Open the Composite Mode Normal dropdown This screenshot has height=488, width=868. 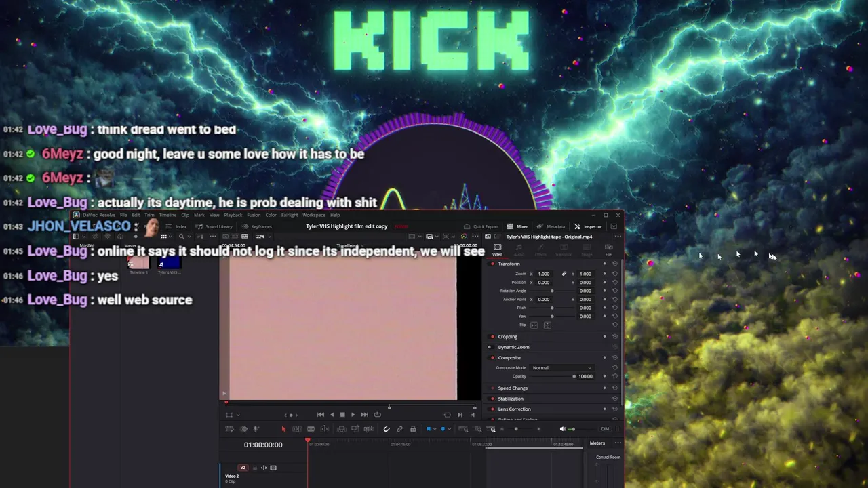click(561, 368)
